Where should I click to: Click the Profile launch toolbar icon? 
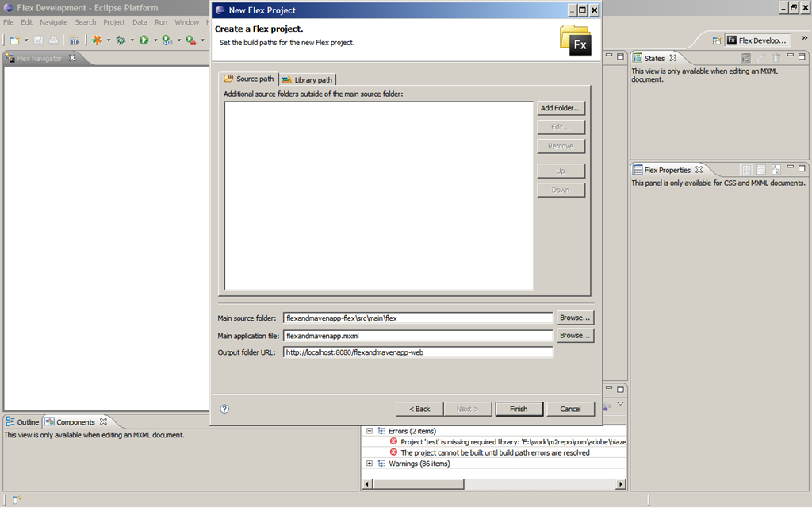167,40
